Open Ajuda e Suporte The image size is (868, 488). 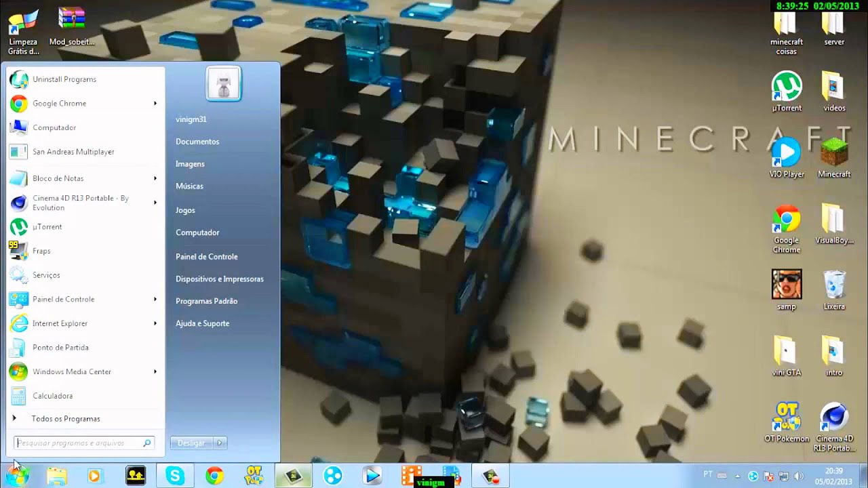point(202,323)
